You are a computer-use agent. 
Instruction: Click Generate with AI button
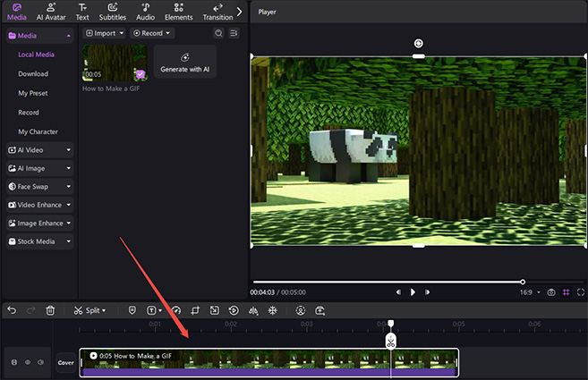(185, 62)
